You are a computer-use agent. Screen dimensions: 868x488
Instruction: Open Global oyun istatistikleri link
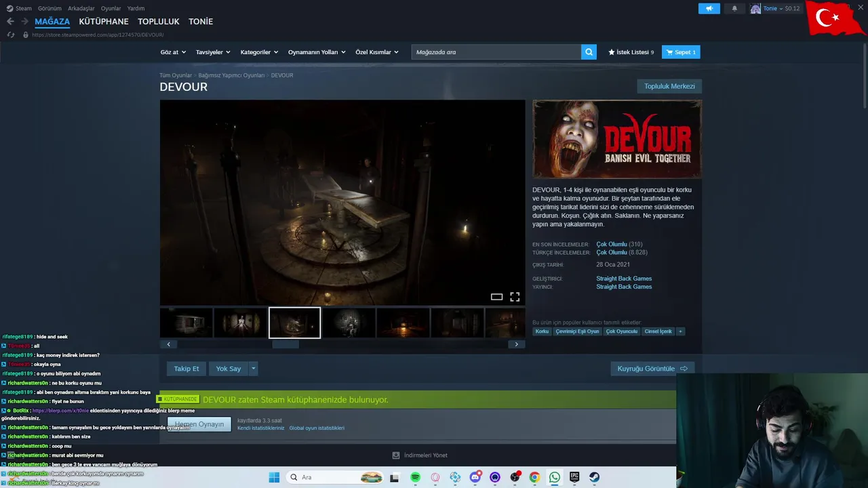317,428
